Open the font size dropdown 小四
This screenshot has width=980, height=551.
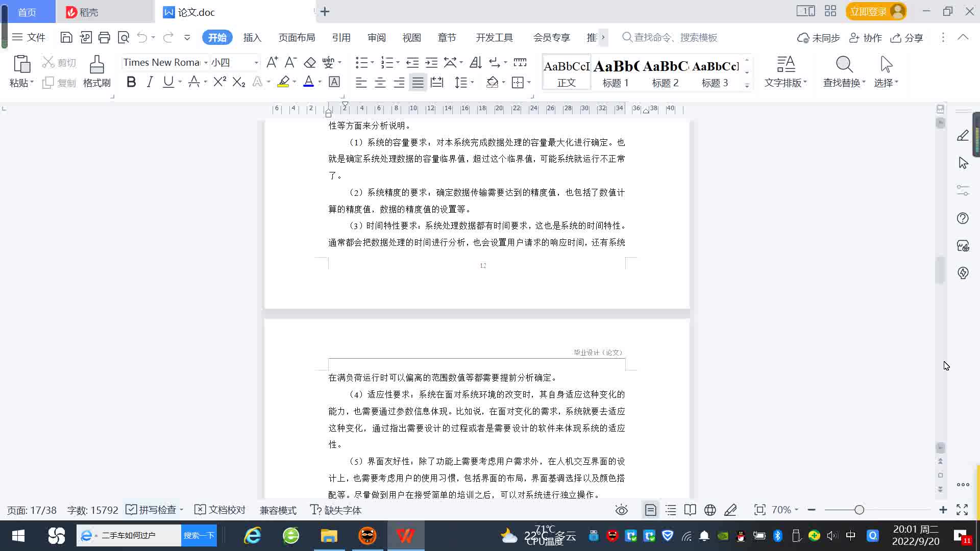tap(256, 63)
